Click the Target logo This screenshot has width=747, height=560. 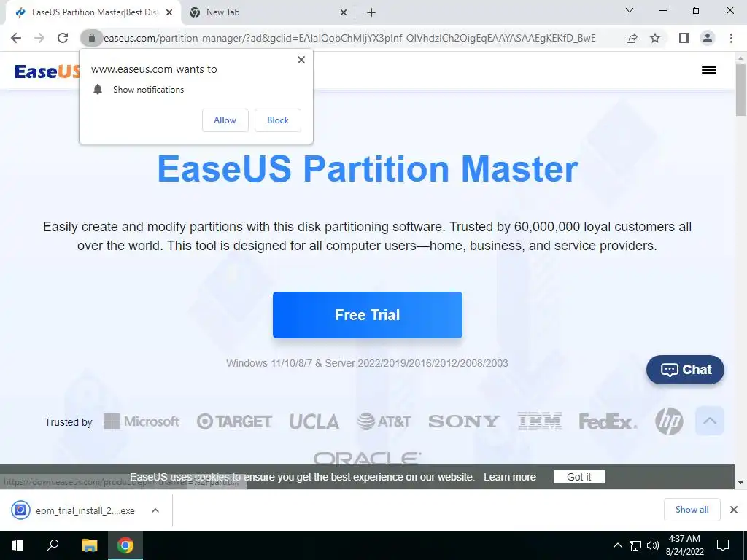(x=234, y=421)
